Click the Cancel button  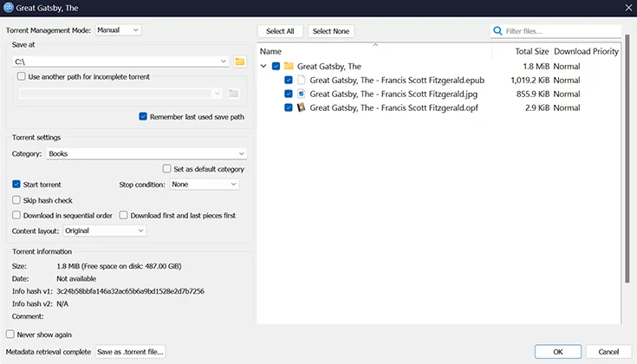click(608, 352)
